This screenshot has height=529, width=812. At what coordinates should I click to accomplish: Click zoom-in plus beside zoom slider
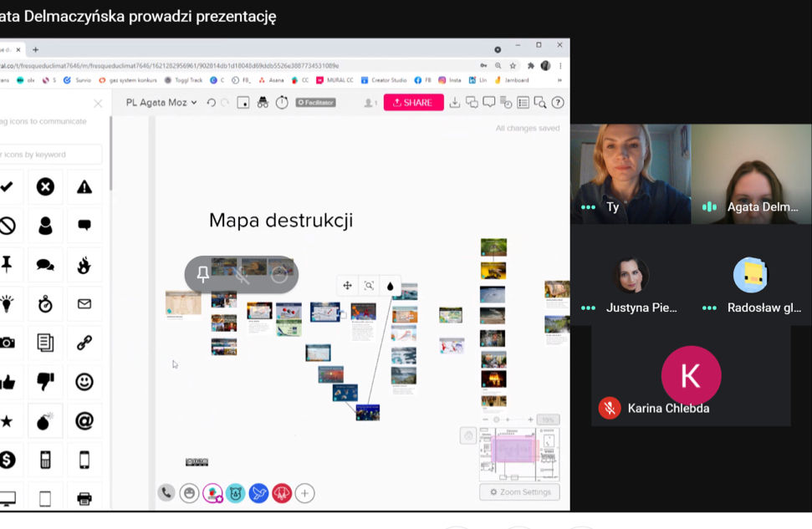530,420
